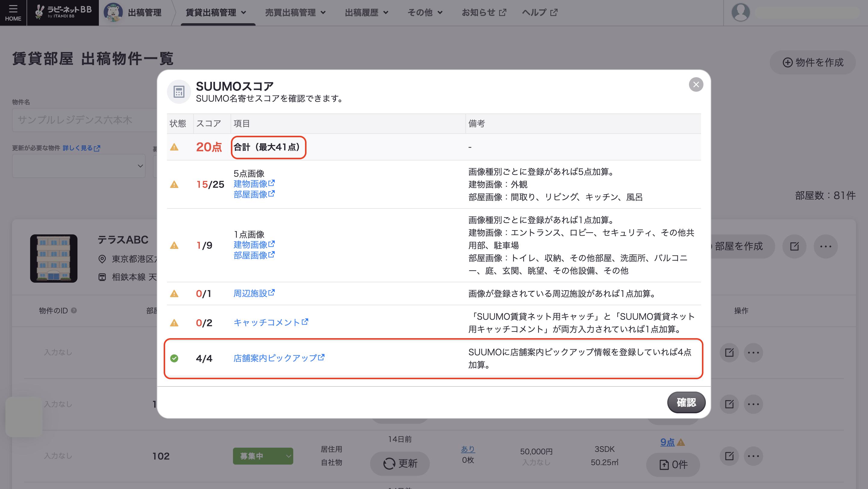This screenshot has height=489, width=868.
Task: Click the edit icon in the second room row
Action: pyautogui.click(x=729, y=404)
